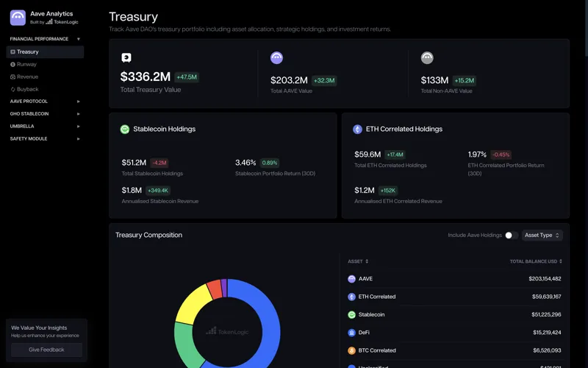Click the purple segment of the donut chart
588x368 pixels.
click(x=224, y=288)
